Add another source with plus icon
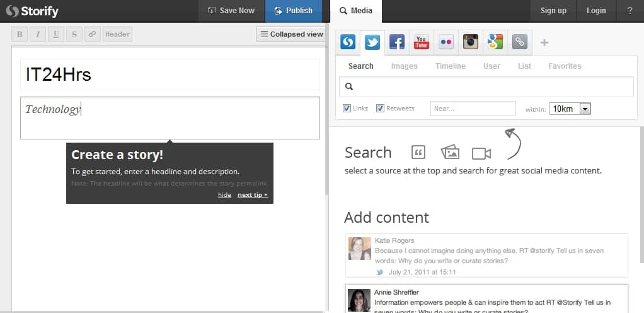The width and height of the screenshot is (644, 313). pyautogui.click(x=544, y=43)
